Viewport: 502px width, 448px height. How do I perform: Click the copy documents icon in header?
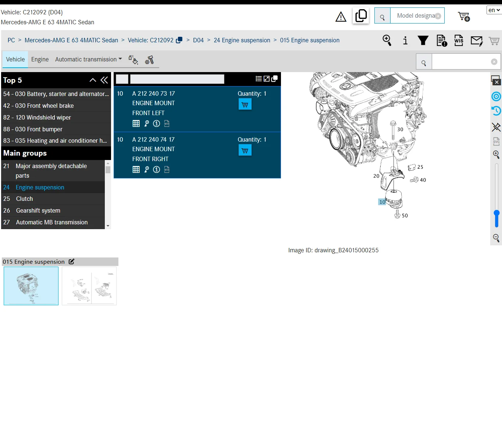(x=361, y=15)
